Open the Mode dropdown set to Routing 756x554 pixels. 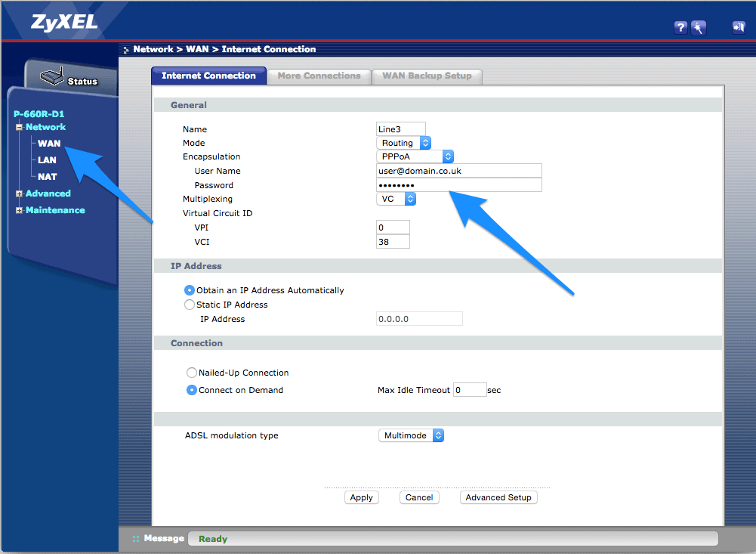[403, 143]
